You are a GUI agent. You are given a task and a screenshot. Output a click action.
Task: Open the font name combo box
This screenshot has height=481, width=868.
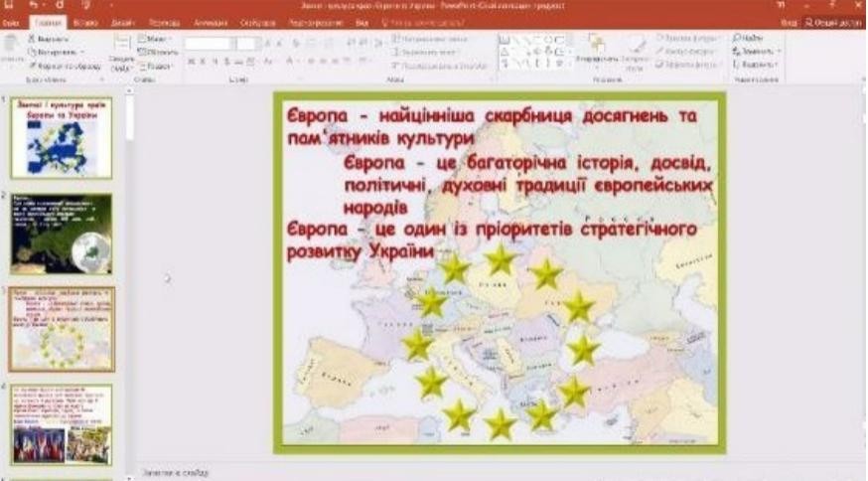(210, 43)
